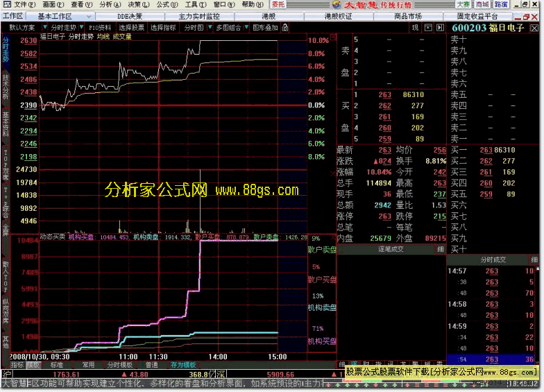Click the F10资料 toolbar button

pyautogui.click(x=100, y=28)
